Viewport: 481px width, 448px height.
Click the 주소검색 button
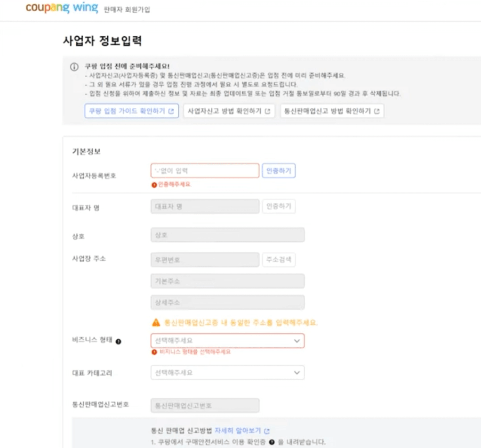279,259
